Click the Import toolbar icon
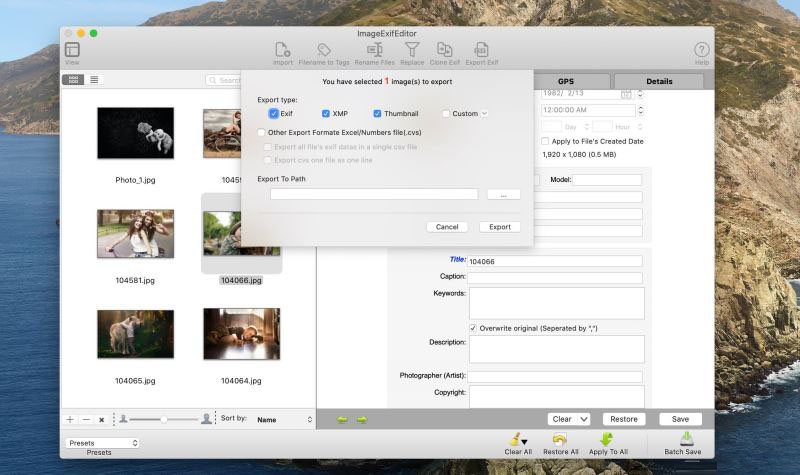The image size is (800, 475). click(283, 50)
